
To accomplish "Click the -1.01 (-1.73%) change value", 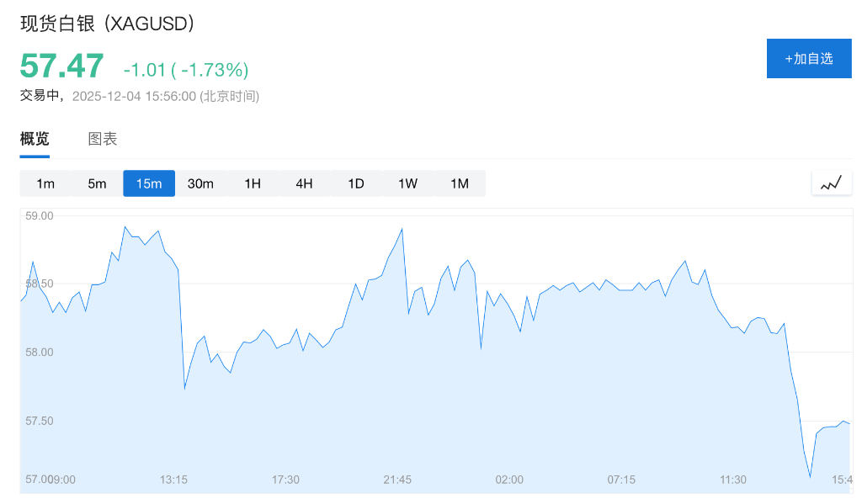I will click(x=186, y=69).
